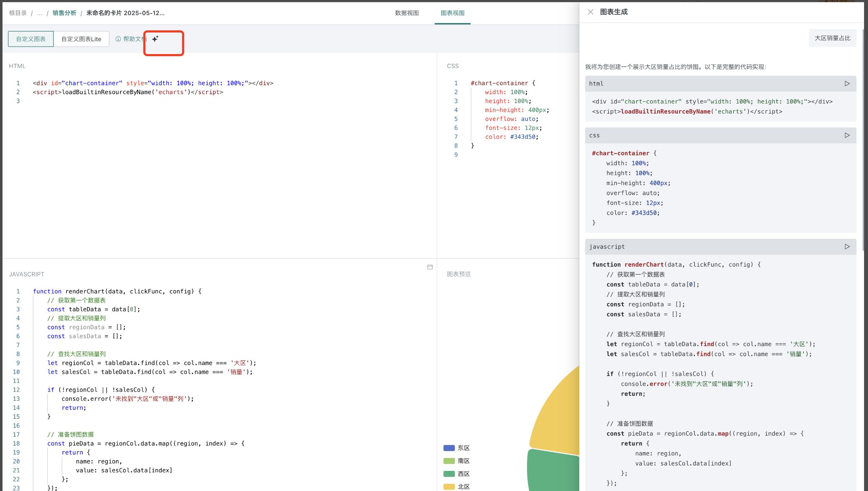Click the html code block header label
The height and width of the screenshot is (491, 868).
596,83
